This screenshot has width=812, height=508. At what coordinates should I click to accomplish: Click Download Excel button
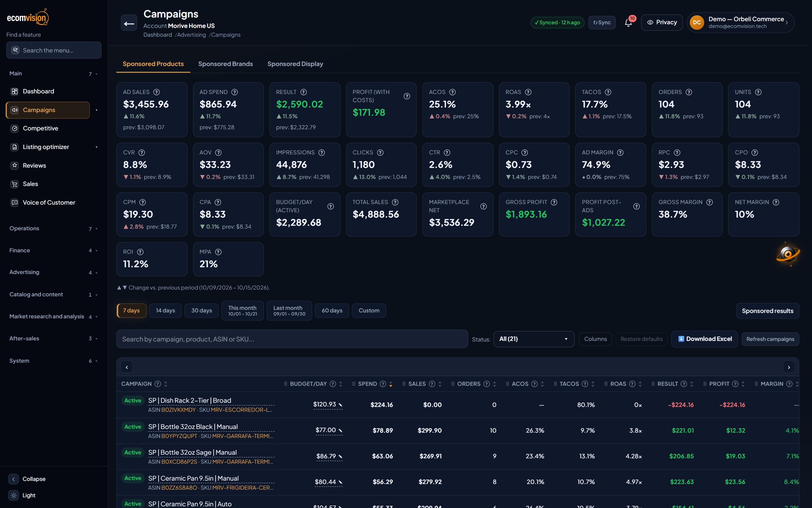tap(704, 339)
